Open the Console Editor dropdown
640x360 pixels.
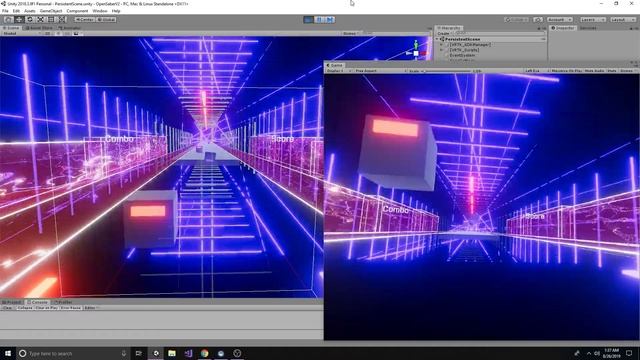91,308
